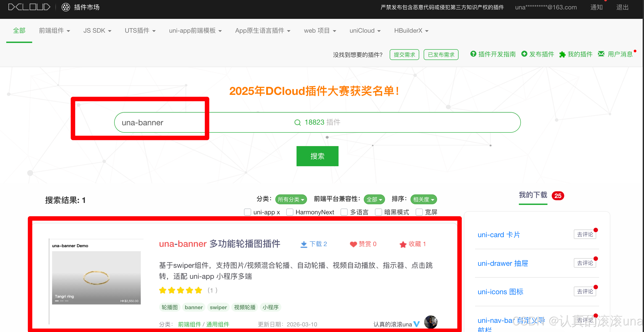The height and width of the screenshot is (332, 644).
Task: Expand the uni-app前端模板 menu
Action: pyautogui.click(x=195, y=31)
